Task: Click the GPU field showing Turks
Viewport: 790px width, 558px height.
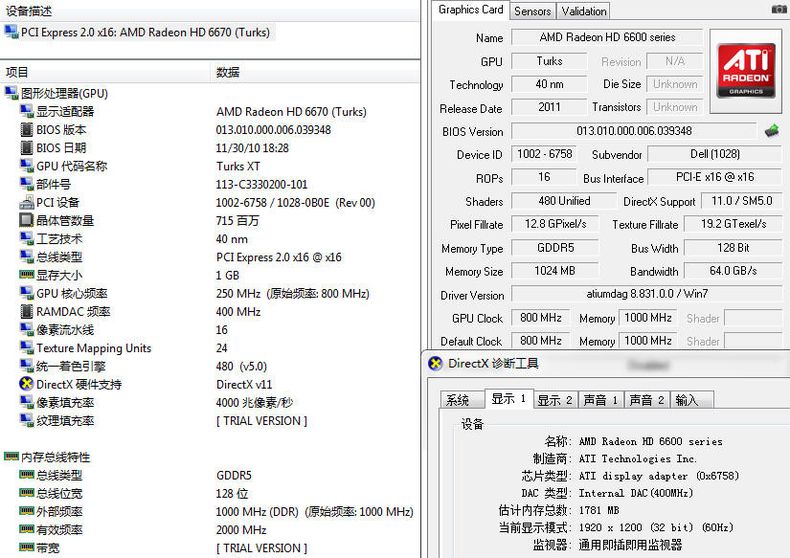Action: pyautogui.click(x=549, y=61)
